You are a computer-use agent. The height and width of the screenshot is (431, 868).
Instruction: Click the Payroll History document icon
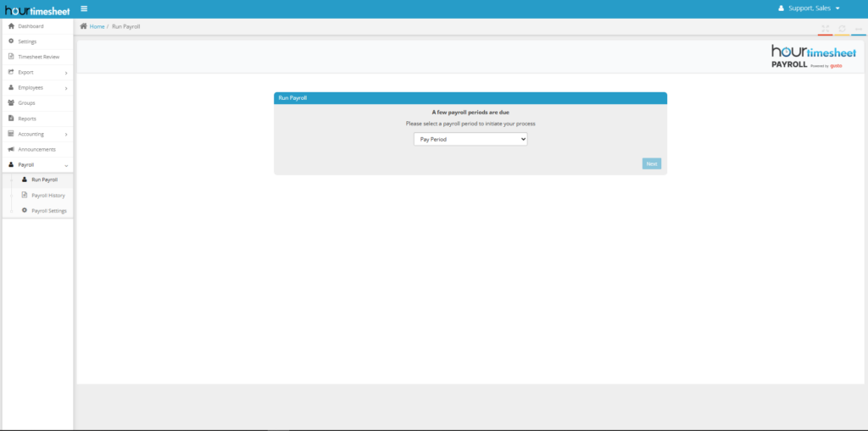pos(25,195)
